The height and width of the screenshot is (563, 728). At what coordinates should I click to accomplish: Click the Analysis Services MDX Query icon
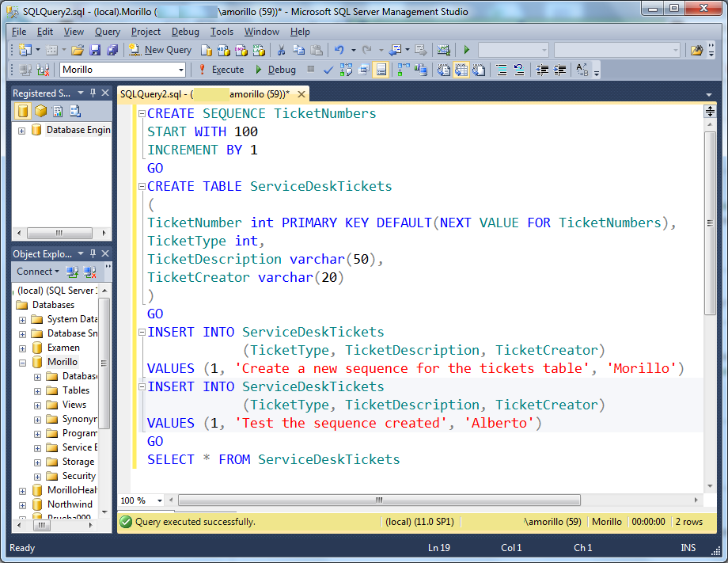coord(224,50)
